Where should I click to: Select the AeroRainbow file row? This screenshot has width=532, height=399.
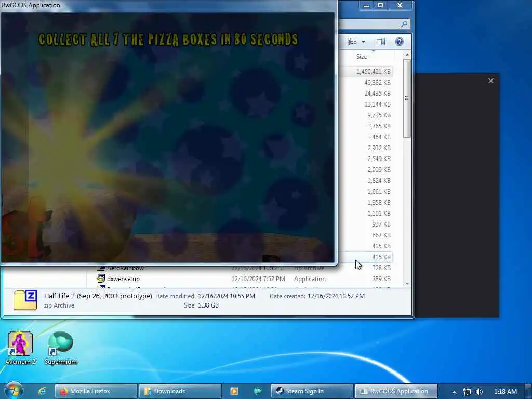pyautogui.click(x=244, y=268)
